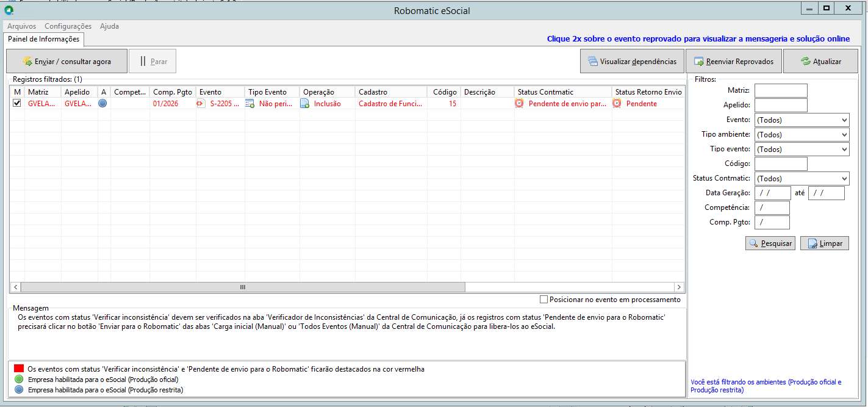Click the Evento column header
The height and width of the screenshot is (407, 868).
pos(220,92)
